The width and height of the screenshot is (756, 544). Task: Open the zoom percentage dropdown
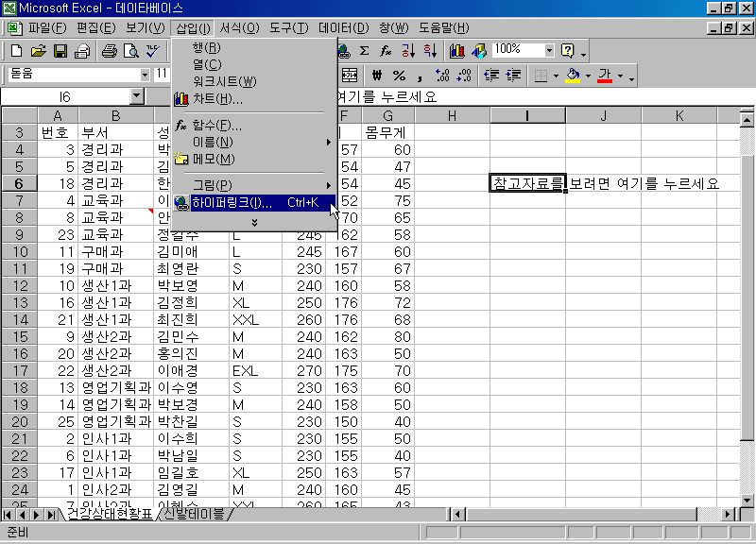[549, 50]
